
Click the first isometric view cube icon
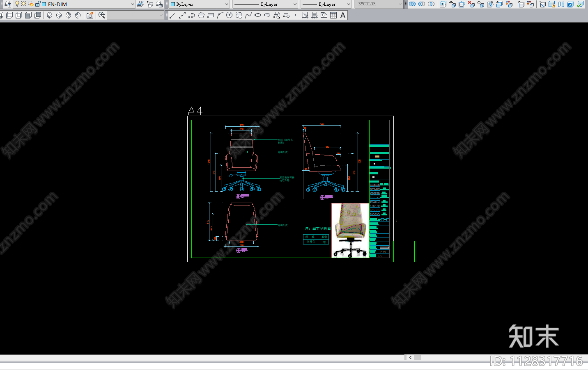click(50, 15)
